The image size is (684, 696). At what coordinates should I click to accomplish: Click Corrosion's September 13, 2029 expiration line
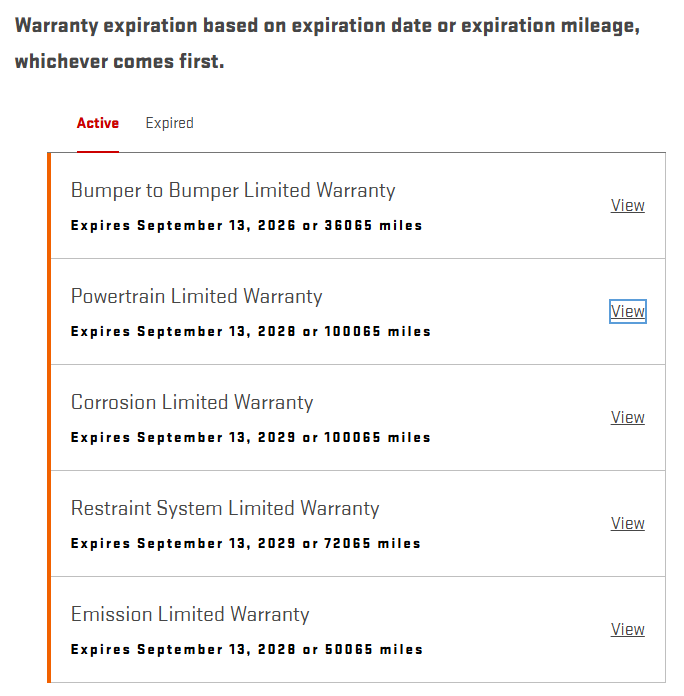pyautogui.click(x=250, y=438)
